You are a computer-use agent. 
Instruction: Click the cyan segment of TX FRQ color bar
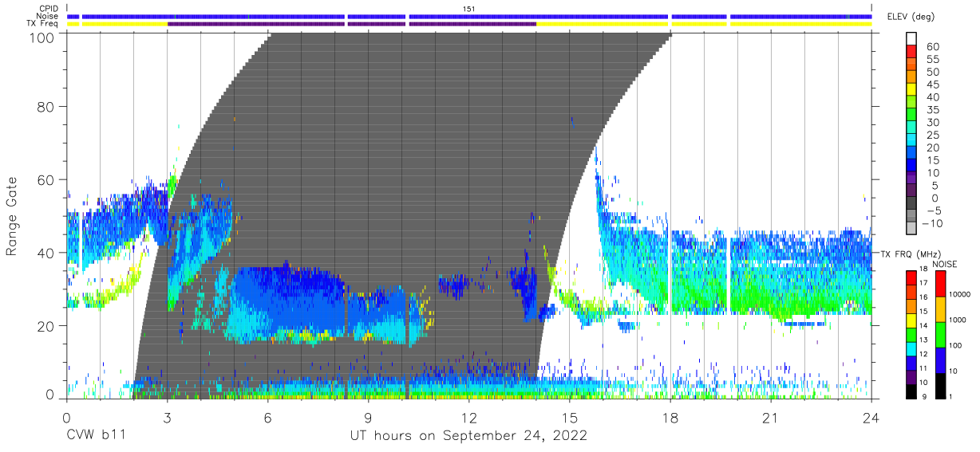click(911, 348)
